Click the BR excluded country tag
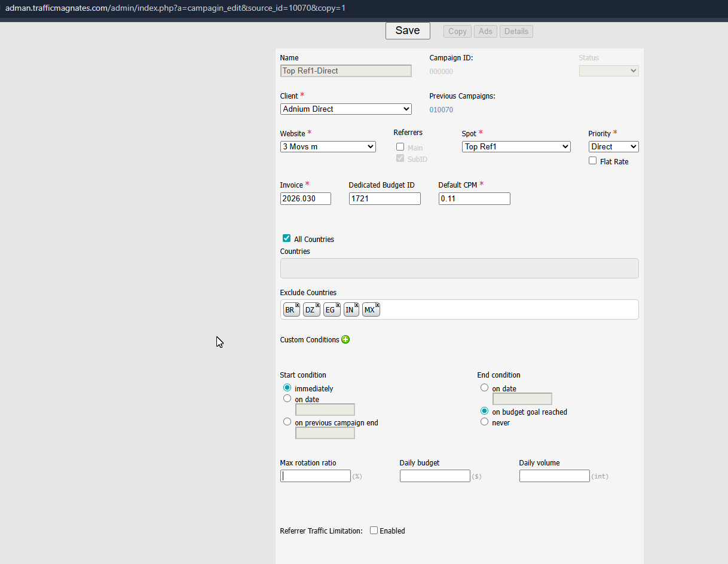The image size is (728, 564). point(291,310)
